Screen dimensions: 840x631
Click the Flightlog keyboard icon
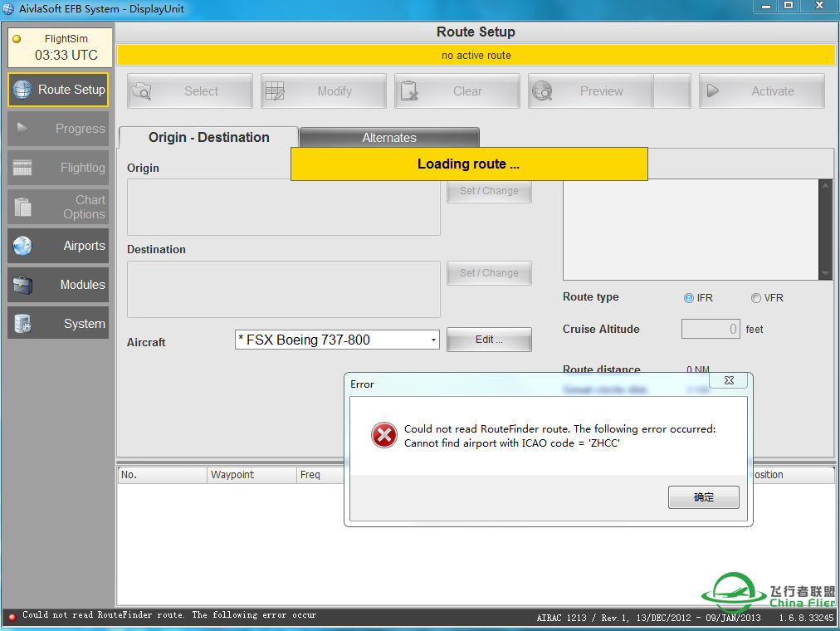[22, 168]
